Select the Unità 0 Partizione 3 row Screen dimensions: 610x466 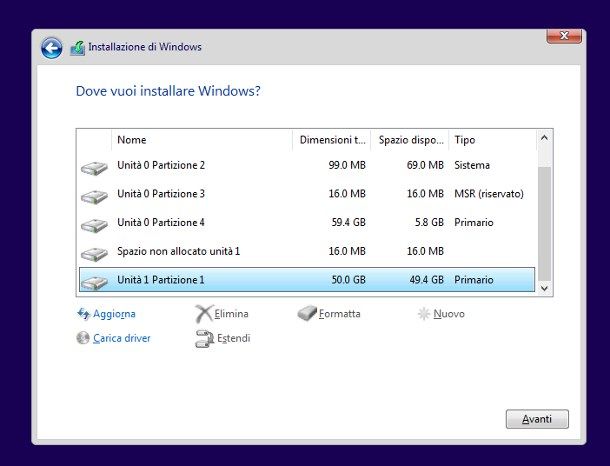(307, 194)
